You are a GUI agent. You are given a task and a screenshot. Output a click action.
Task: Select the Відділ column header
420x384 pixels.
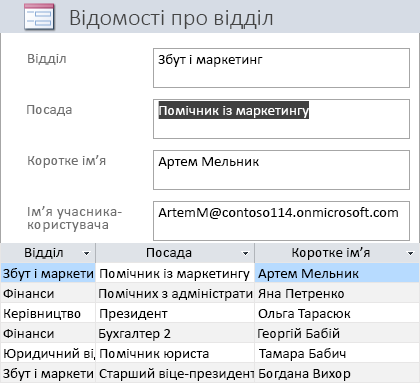coord(48,253)
